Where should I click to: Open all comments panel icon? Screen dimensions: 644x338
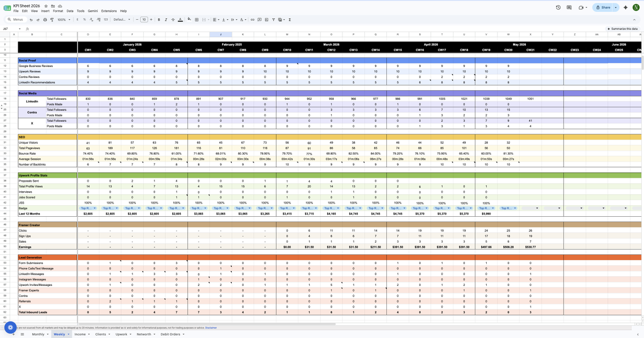click(570, 8)
